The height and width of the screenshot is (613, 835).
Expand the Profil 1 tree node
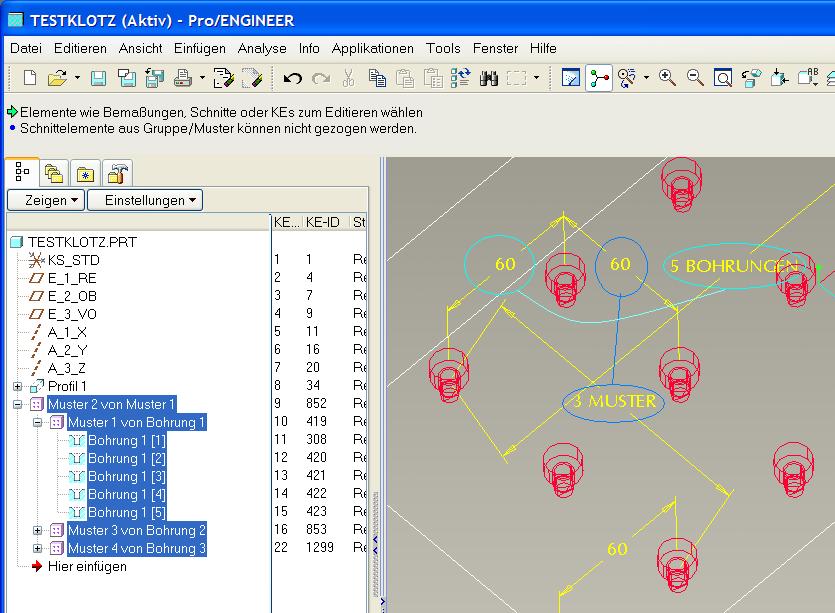point(18,387)
